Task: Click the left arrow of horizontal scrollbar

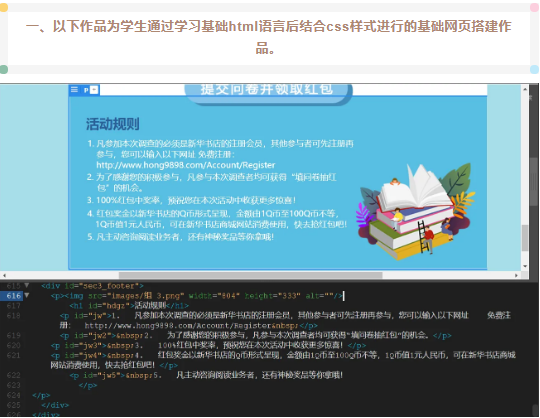Action: point(4,275)
